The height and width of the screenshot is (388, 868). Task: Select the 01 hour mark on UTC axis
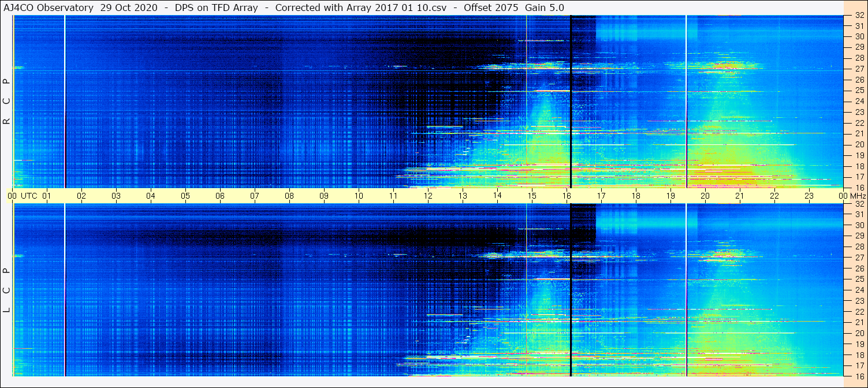point(47,196)
